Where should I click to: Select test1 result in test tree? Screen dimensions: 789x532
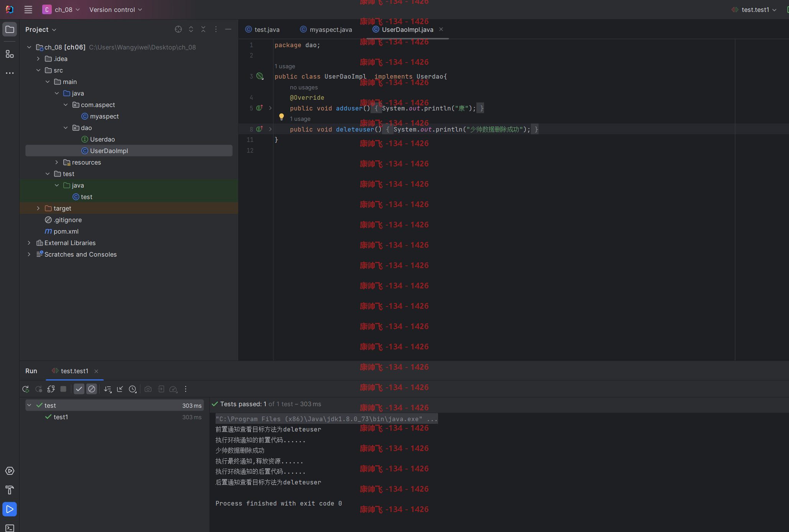pos(61,417)
